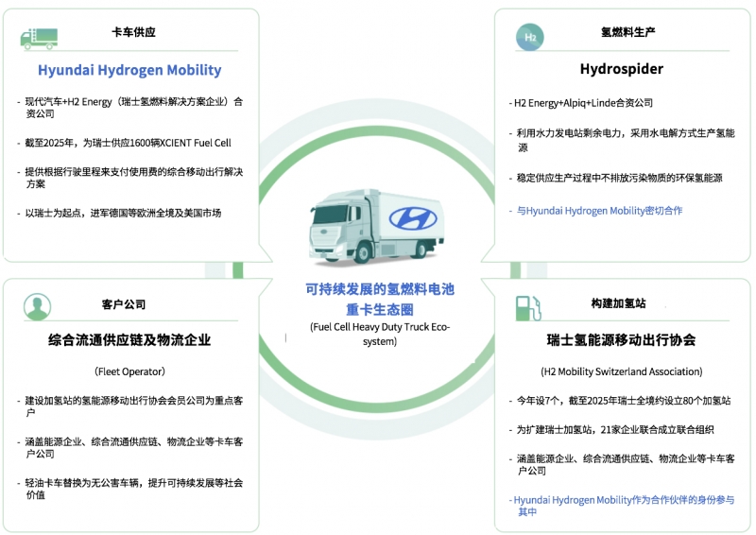Click the 现代汽车+H2 Energy bullet
The width and height of the screenshot is (756, 535).
pyautogui.click(x=130, y=108)
